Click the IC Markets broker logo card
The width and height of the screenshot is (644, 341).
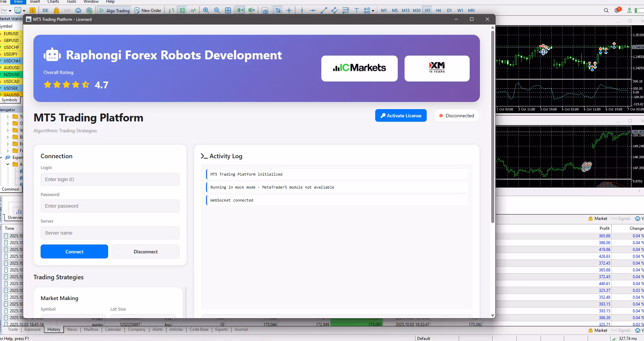pos(360,69)
